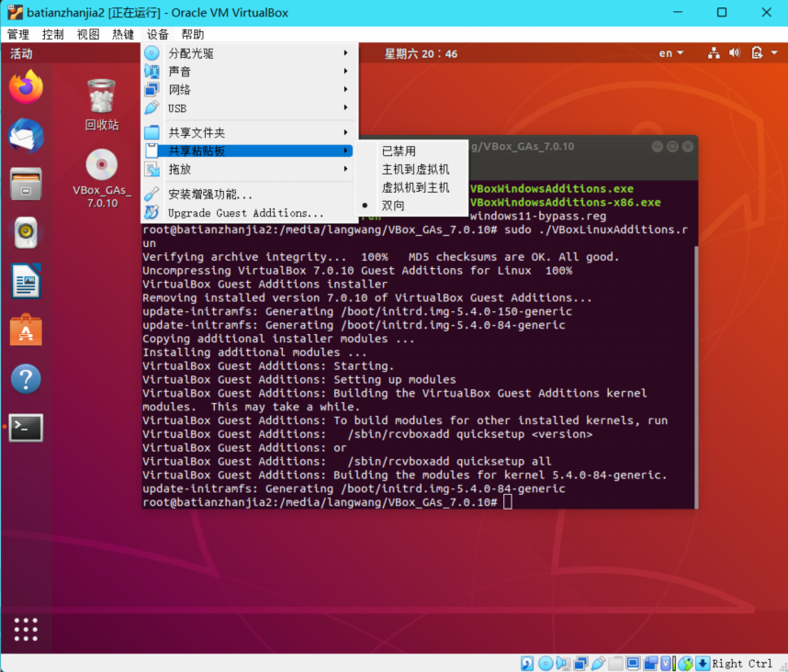
Task: Select the VBox_GAs_7.0.10 disc desktop icon
Action: click(x=102, y=179)
